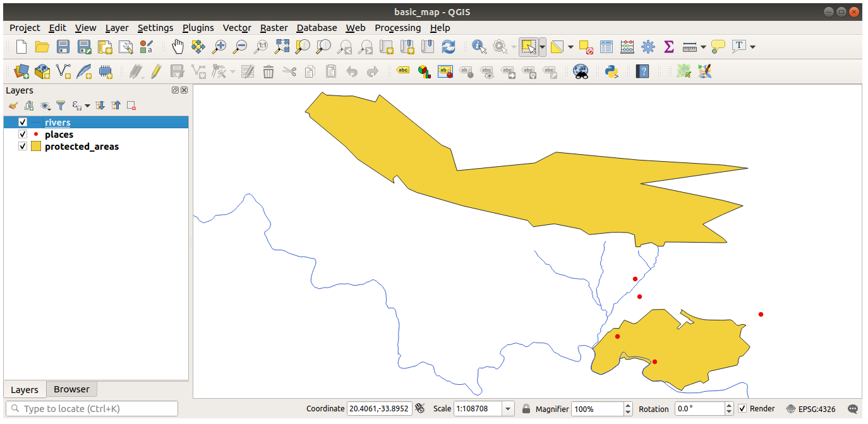Select the Identify Features tool

click(478, 46)
